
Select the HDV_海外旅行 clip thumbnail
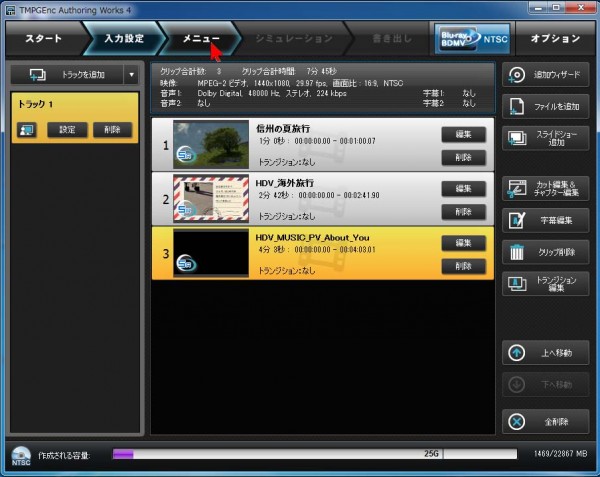tap(211, 199)
